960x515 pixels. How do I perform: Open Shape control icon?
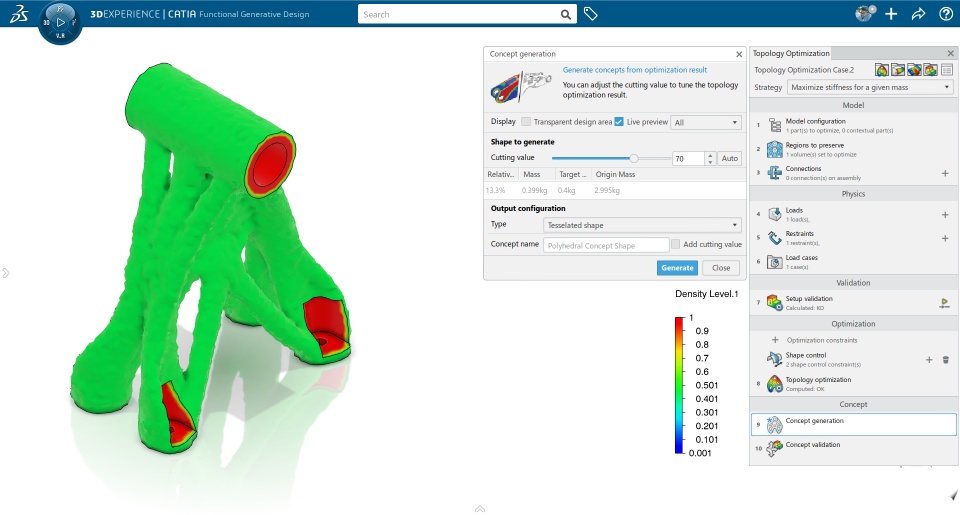[774, 359]
